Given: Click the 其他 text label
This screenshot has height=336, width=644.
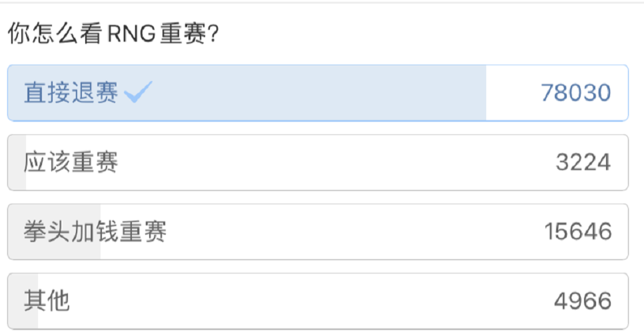Looking at the screenshot, I should (47, 301).
